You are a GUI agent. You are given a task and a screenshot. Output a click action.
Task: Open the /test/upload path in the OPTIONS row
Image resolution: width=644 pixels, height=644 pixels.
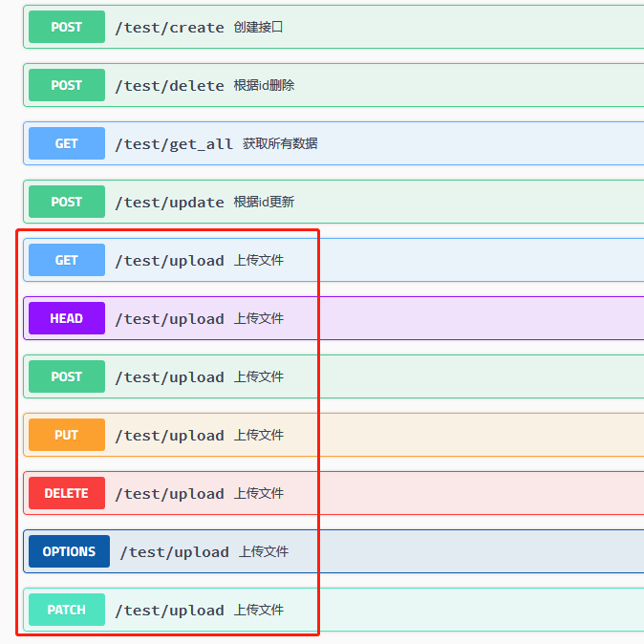[x=174, y=552]
